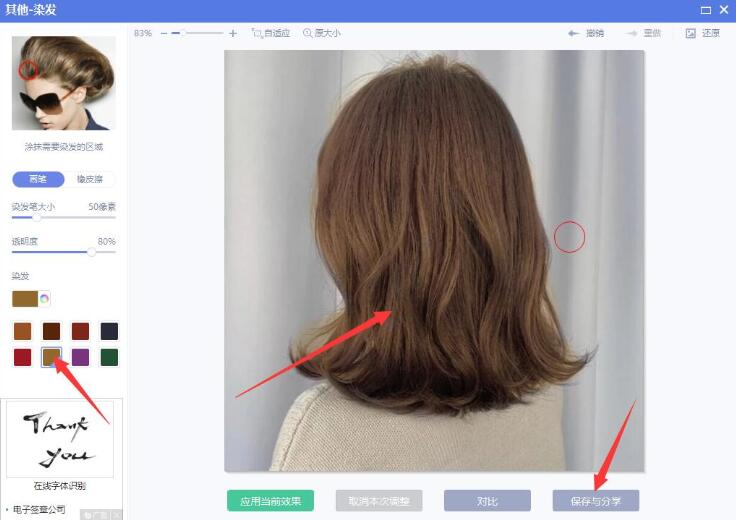This screenshot has width=736, height=520.
Task: Open the Thank You font recognition ad
Action: coord(60,439)
